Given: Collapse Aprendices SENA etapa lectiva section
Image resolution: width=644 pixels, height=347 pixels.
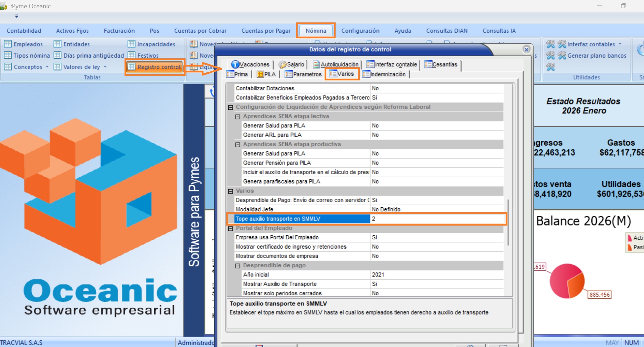Looking at the screenshot, I should pyautogui.click(x=238, y=117).
